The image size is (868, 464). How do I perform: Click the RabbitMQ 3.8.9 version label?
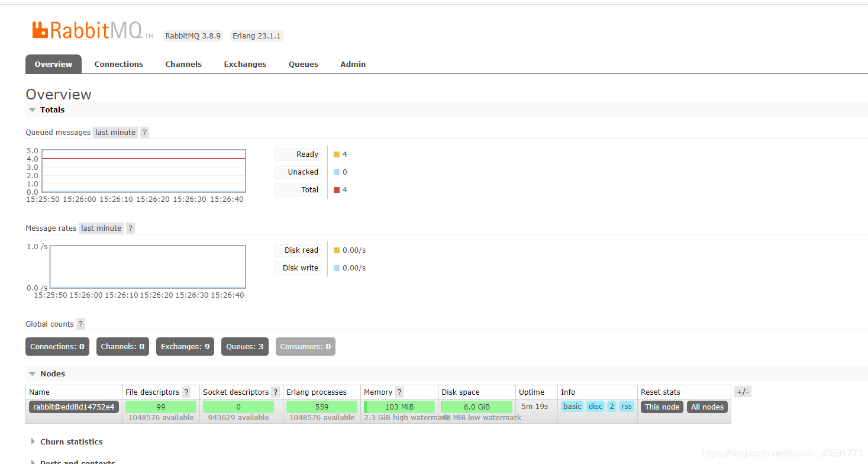(193, 36)
